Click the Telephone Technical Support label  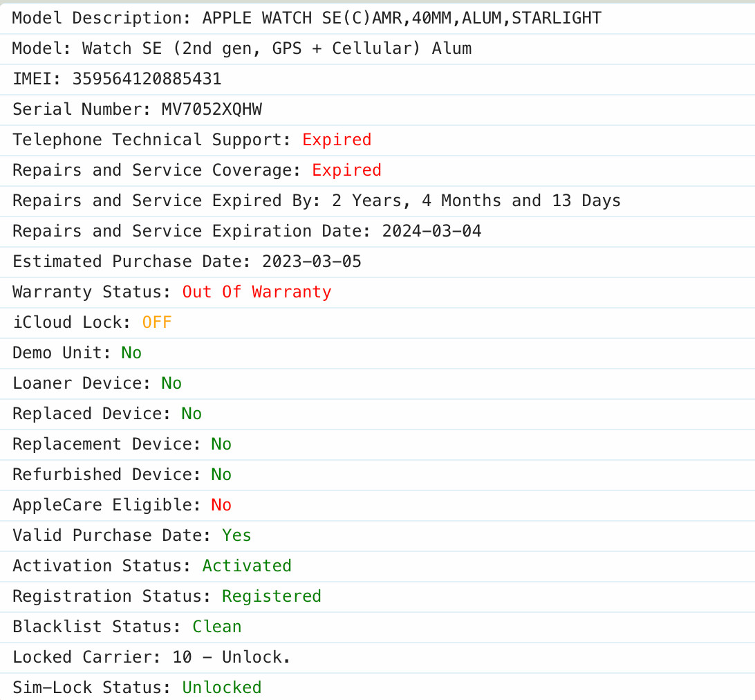click(x=151, y=140)
